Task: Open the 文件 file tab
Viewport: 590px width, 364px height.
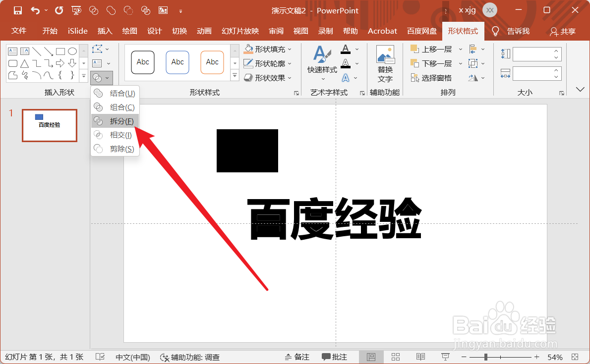Action: [19, 31]
